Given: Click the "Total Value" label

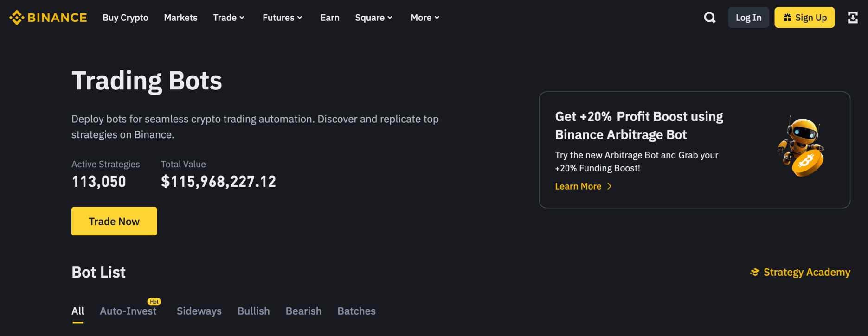Looking at the screenshot, I should 183,164.
